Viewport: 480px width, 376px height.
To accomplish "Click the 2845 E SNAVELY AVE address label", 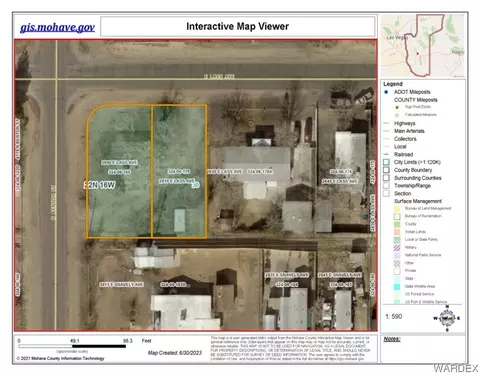I will [x=340, y=275].
